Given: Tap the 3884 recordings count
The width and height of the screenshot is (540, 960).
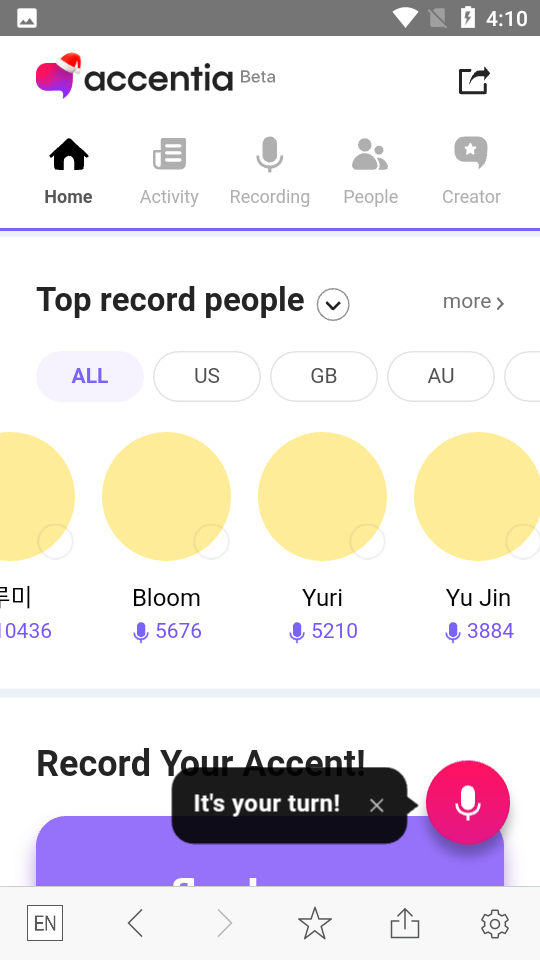Looking at the screenshot, I should click(479, 631).
